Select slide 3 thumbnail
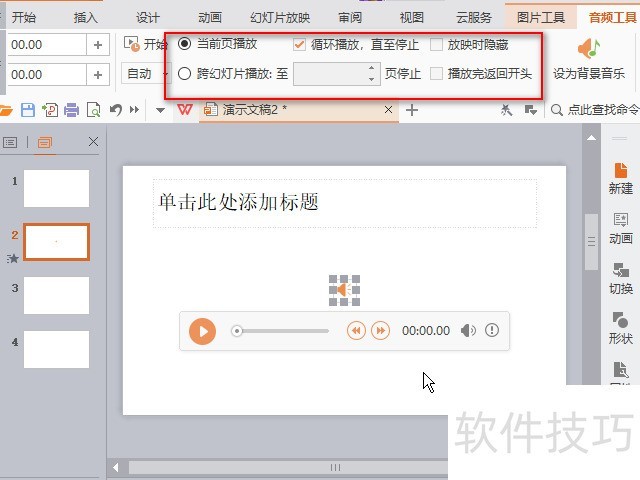 click(56, 296)
